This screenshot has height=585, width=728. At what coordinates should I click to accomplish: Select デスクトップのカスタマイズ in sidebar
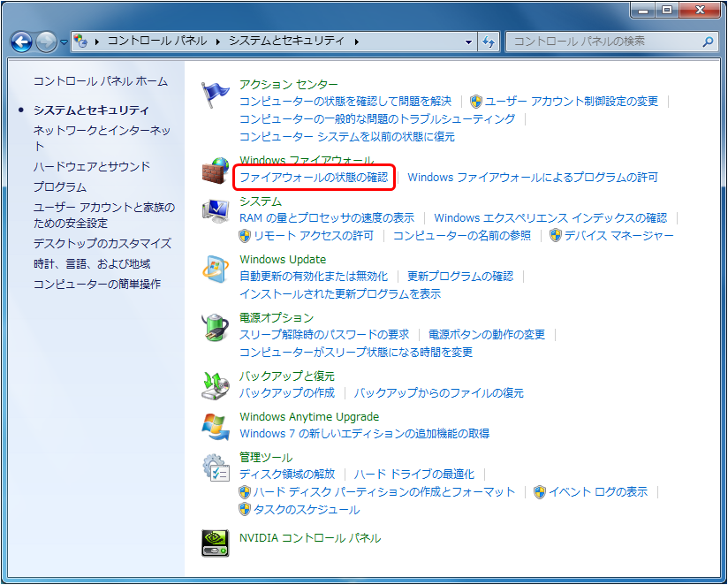click(102, 243)
